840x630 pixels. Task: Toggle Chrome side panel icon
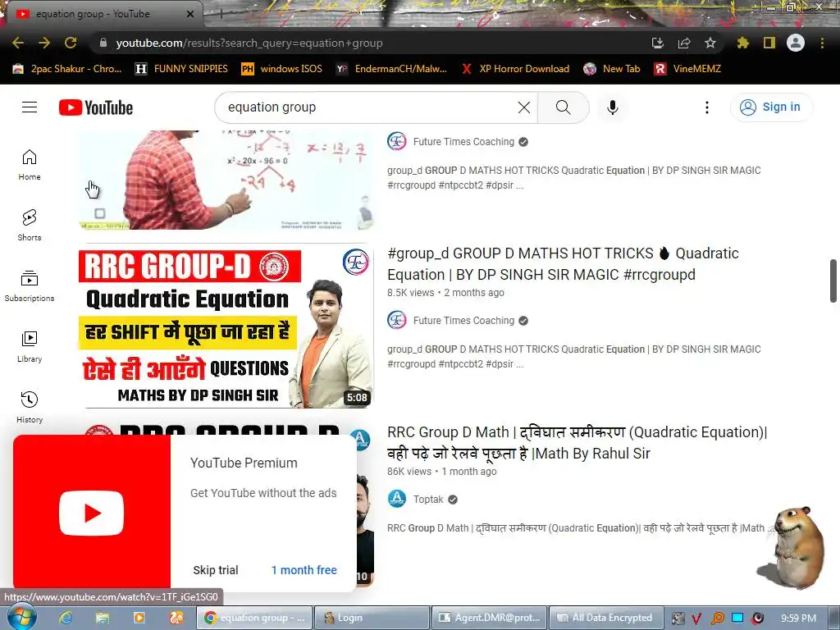tap(769, 43)
